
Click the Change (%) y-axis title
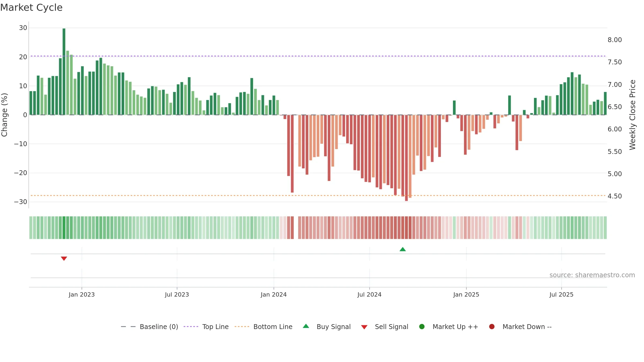click(x=4, y=115)
